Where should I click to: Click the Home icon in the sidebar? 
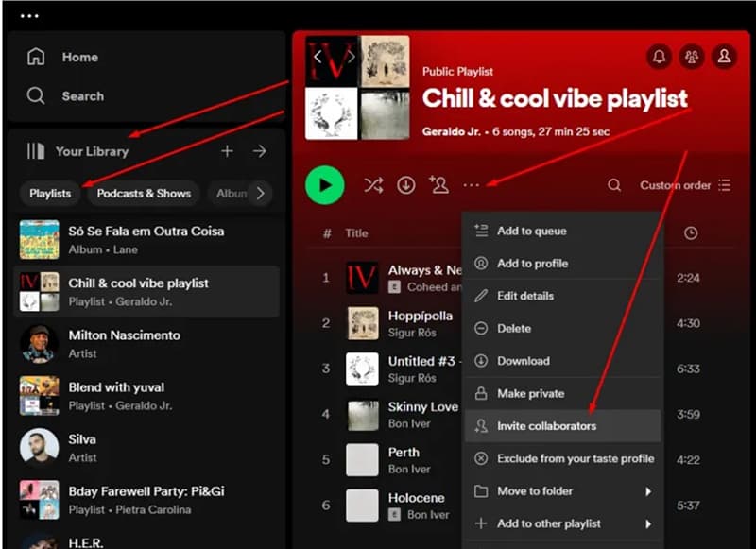point(35,57)
